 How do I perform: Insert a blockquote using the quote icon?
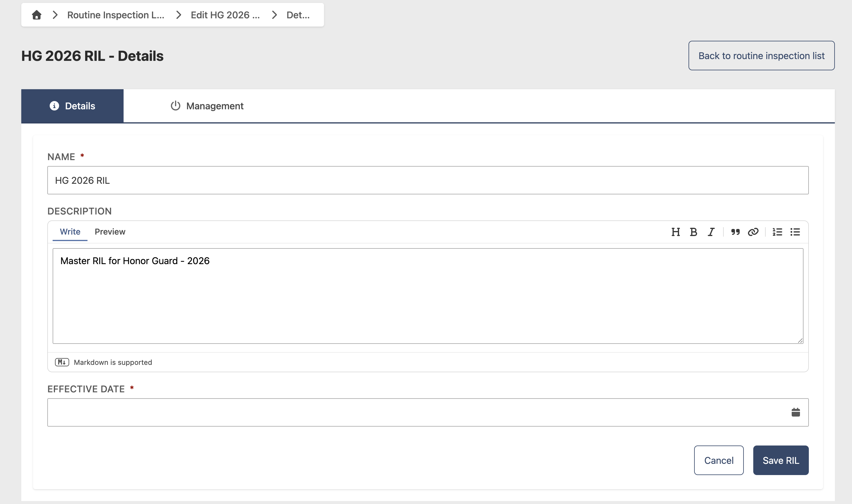(735, 232)
